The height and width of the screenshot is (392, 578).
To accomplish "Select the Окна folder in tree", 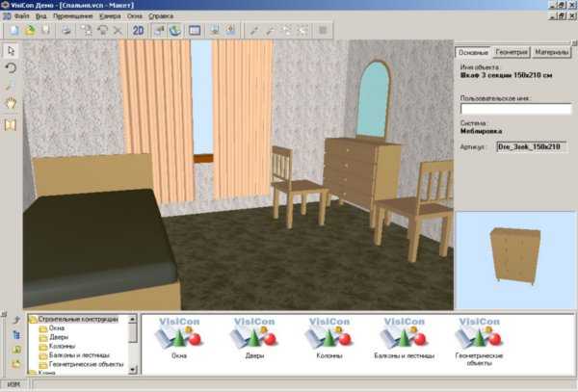I will [x=57, y=328].
